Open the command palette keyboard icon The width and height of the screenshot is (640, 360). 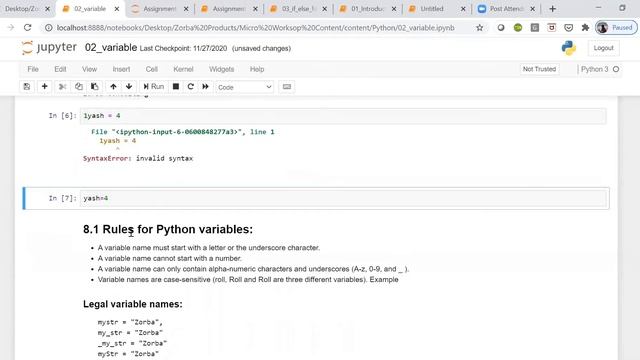(287, 87)
